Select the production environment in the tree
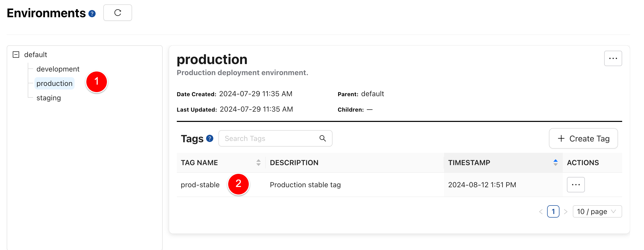The image size is (644, 250). coord(54,83)
